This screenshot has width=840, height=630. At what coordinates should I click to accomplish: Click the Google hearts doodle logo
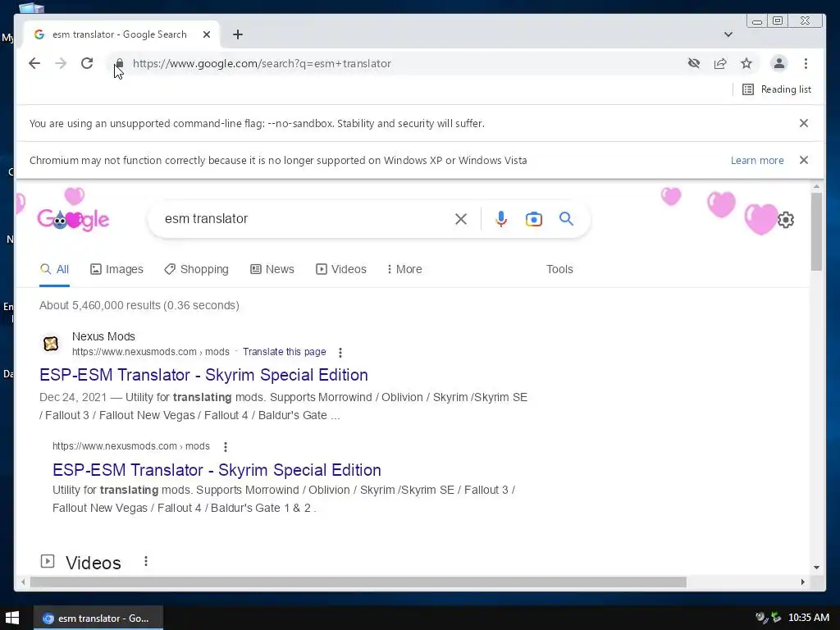coord(73,218)
